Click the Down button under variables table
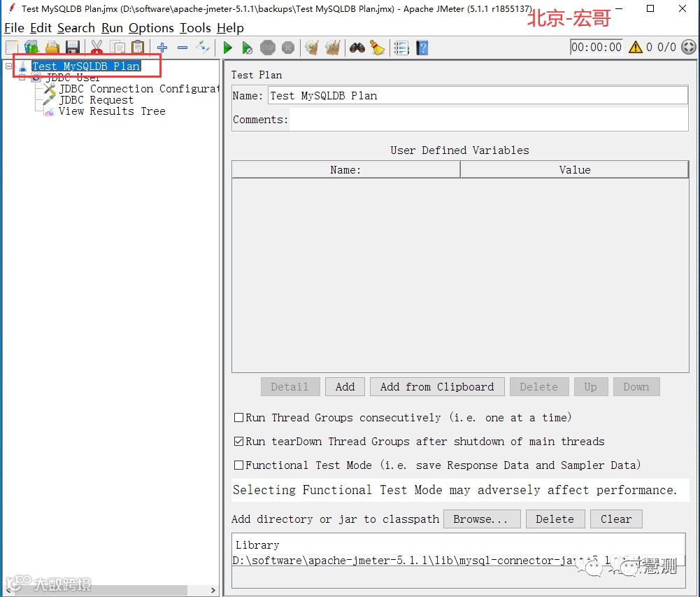Screen dimensions: 700x597 click(x=636, y=387)
